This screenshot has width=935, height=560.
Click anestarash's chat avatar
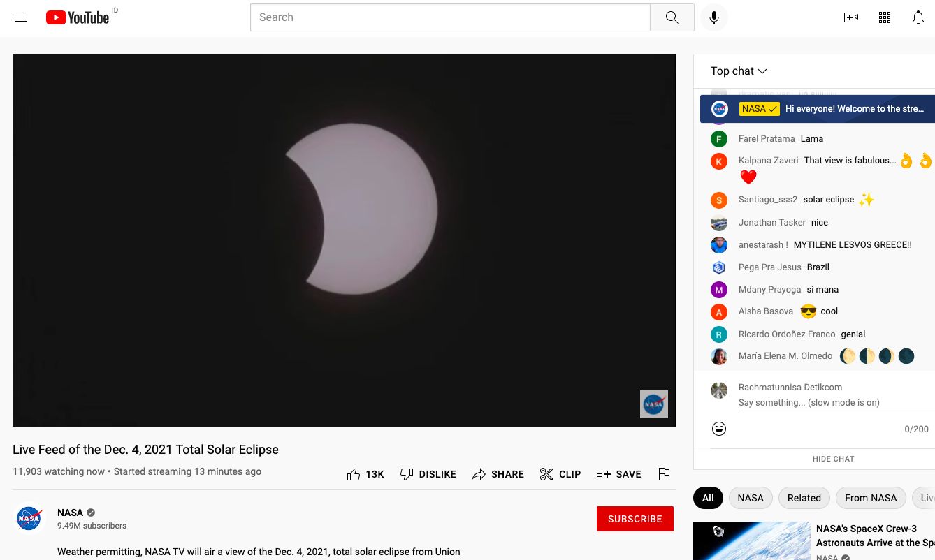(719, 245)
